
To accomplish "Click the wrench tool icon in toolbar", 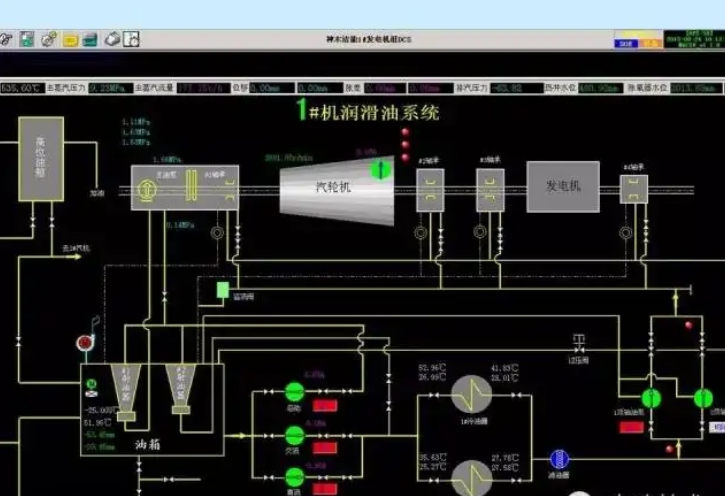I will click(x=7, y=39).
